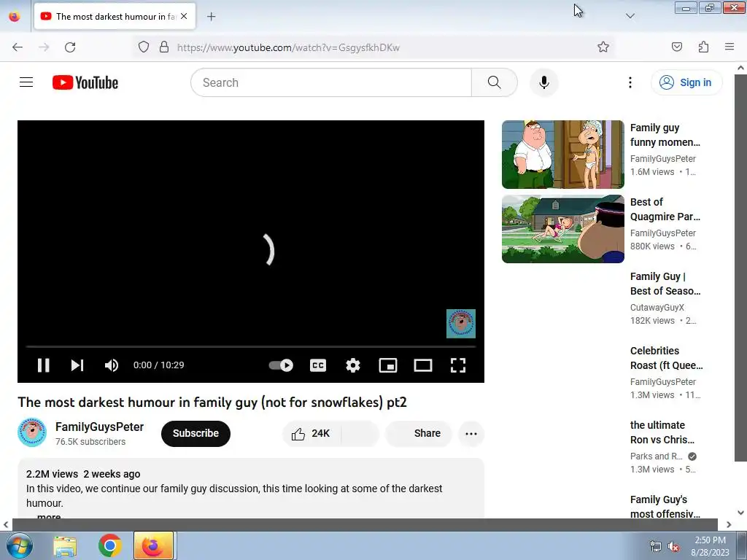Open 'the ultimate Ron vs Chris' video title

tap(662, 432)
